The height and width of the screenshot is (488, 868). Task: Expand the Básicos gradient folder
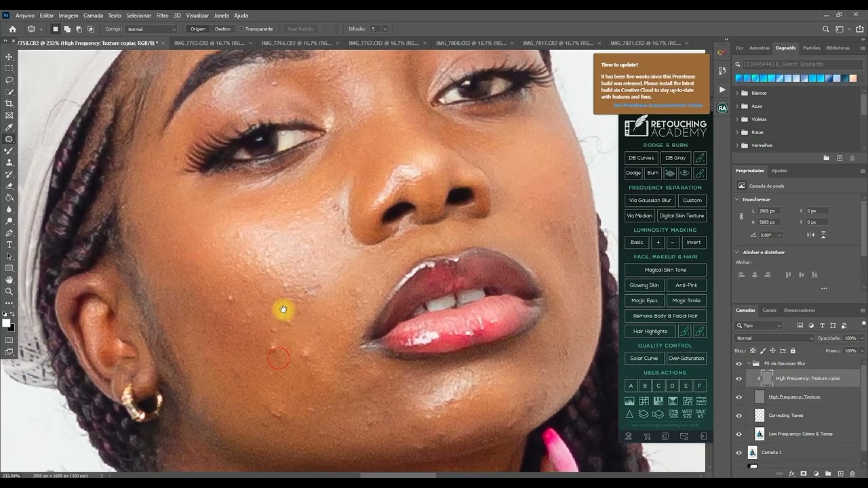pos(737,93)
